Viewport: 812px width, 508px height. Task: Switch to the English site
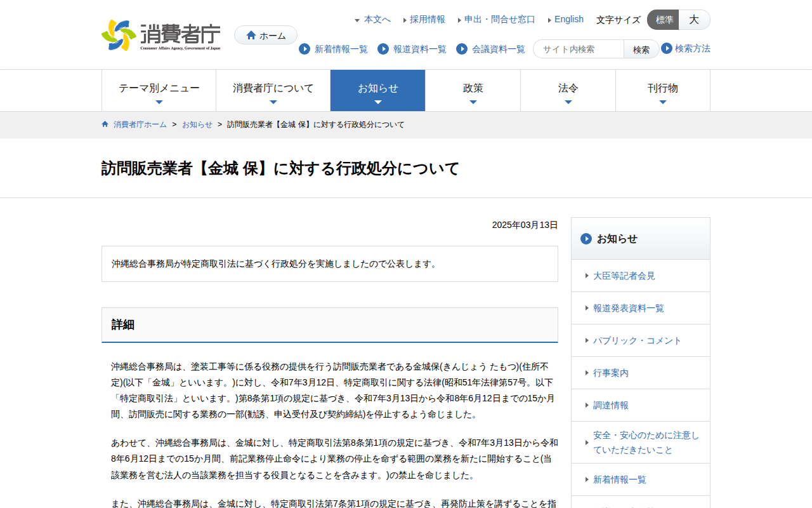[569, 20]
